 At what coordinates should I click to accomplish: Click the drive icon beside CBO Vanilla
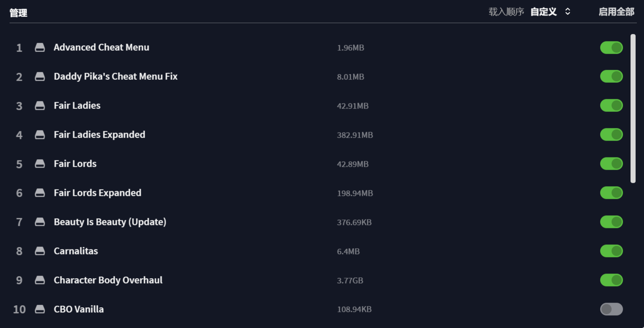(40, 310)
